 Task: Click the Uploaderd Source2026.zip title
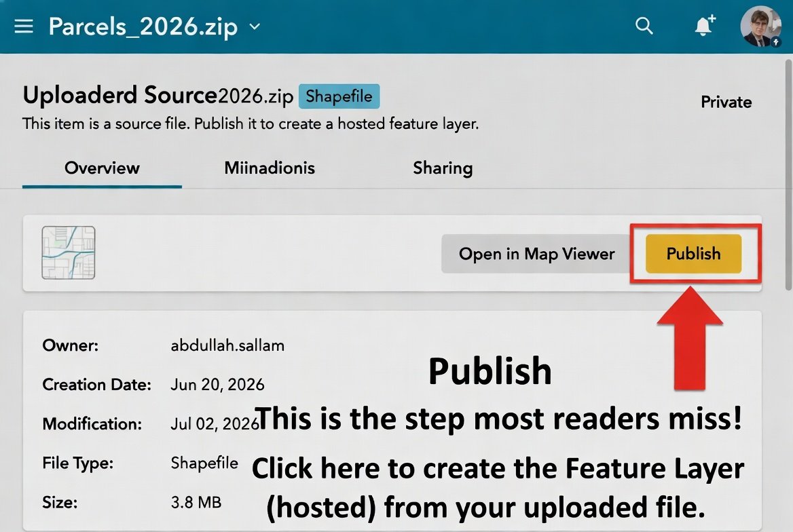[158, 95]
